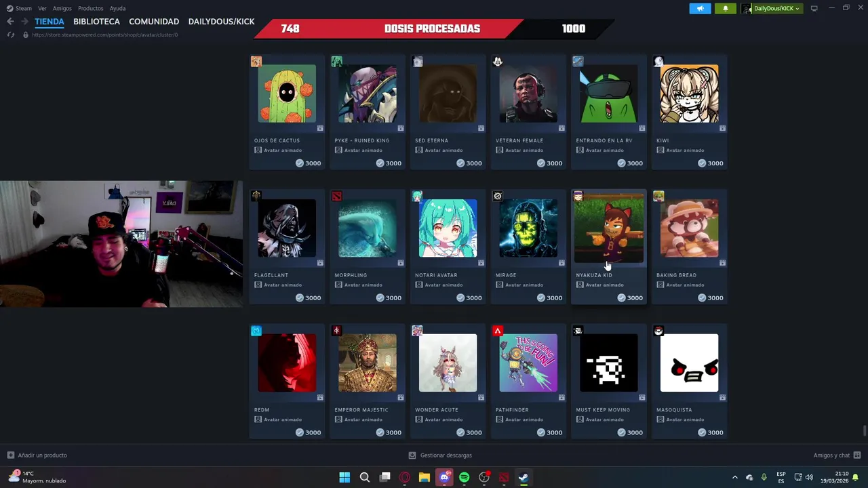
Task: Click Añadir un producto link
Action: [42, 455]
